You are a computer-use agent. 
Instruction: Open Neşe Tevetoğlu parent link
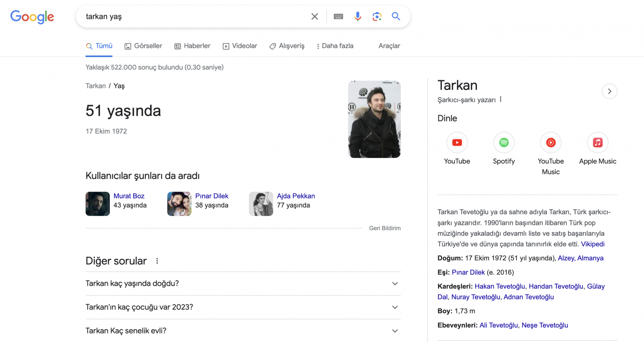545,325
